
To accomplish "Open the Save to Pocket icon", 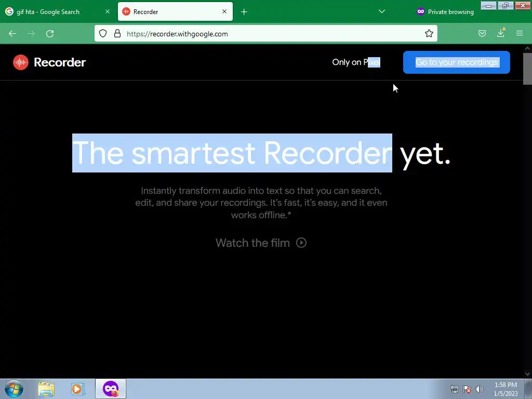I will coord(482,33).
